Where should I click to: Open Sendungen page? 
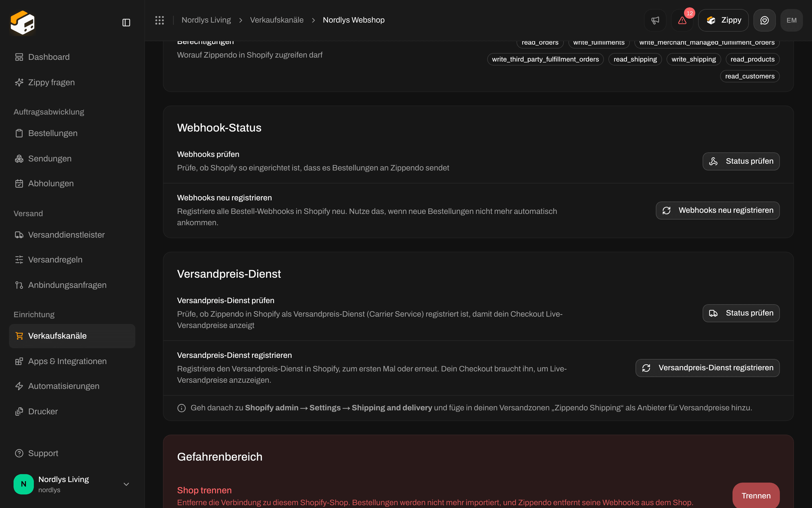(x=72, y=159)
